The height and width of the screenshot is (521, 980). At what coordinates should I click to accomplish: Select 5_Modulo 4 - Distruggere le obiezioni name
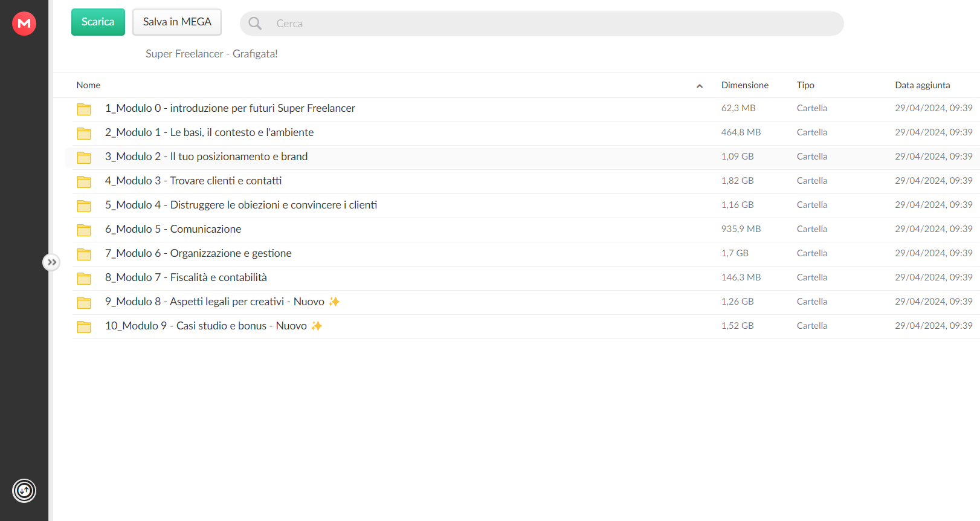[x=241, y=205]
